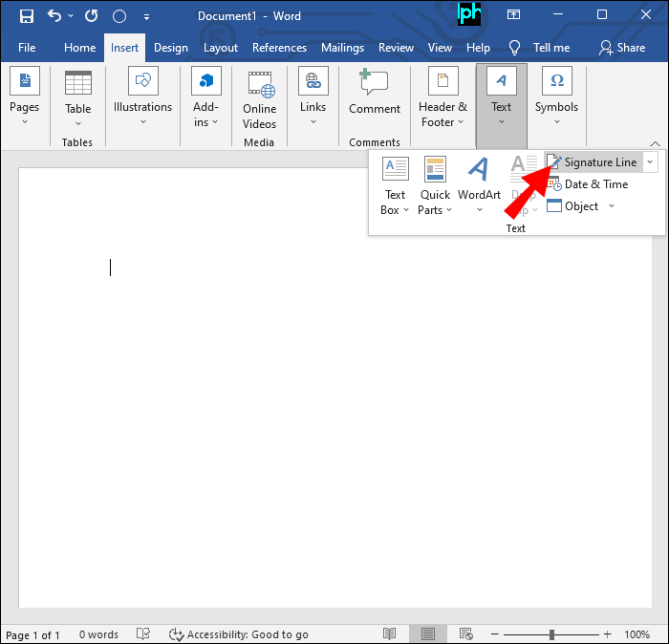Expand the Signature Line dropdown arrow
669x644 pixels.
click(651, 162)
